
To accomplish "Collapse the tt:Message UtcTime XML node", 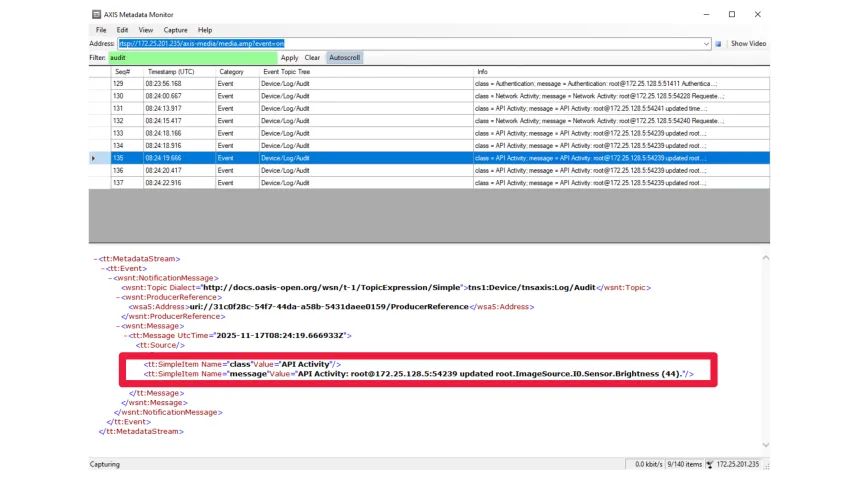I will point(125,336).
